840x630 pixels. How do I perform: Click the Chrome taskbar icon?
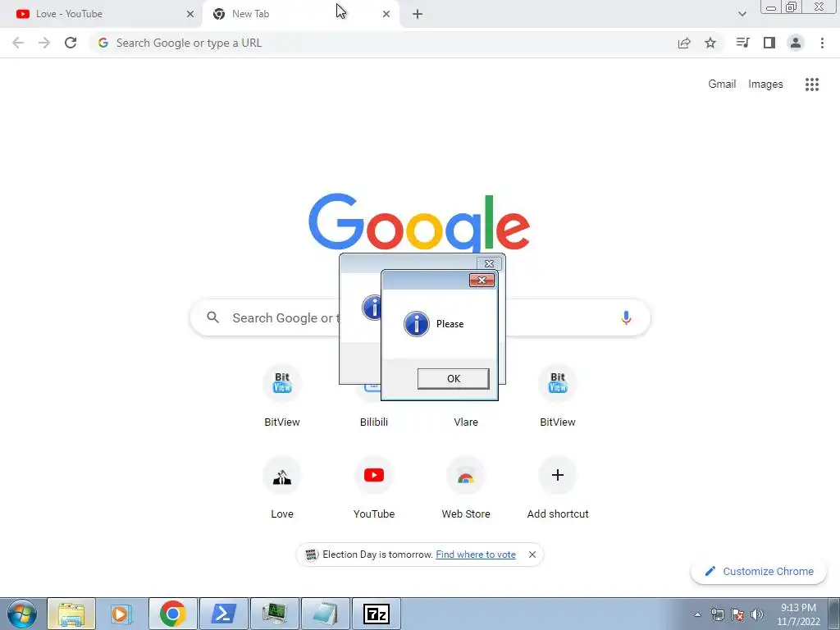pos(172,614)
